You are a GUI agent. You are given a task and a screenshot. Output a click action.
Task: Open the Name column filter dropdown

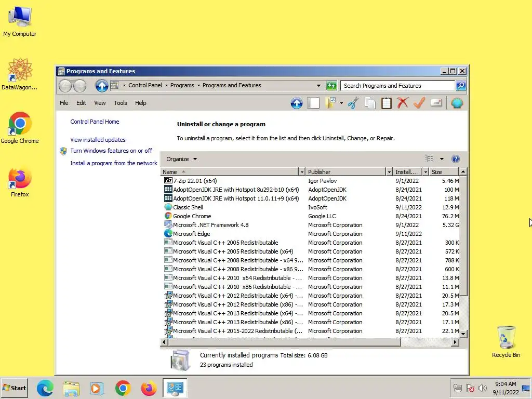tap(302, 172)
